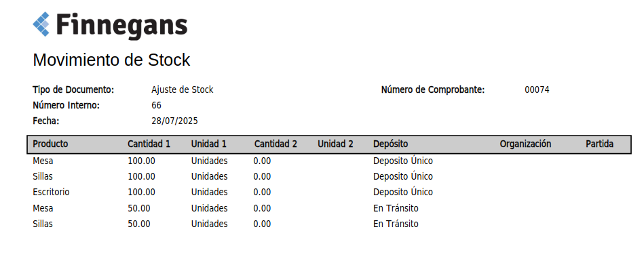Click the Producto column header
This screenshot has height=263, width=644.
[x=50, y=144]
